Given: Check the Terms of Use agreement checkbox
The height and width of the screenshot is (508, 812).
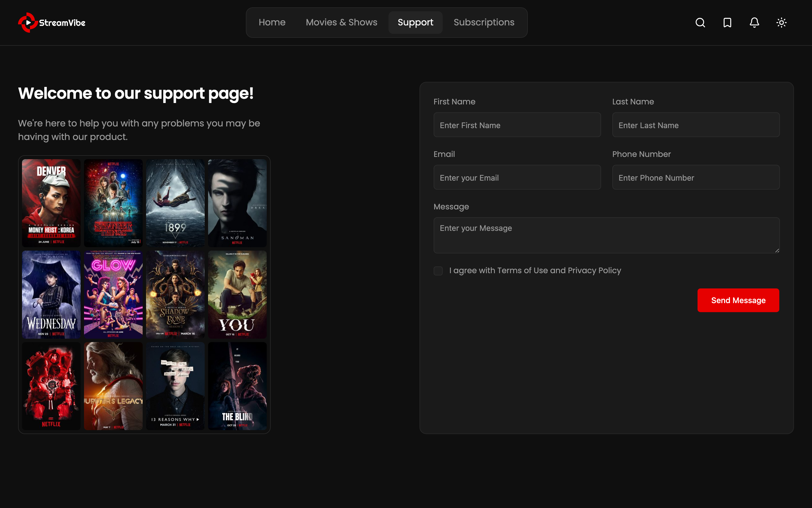Looking at the screenshot, I should point(438,271).
